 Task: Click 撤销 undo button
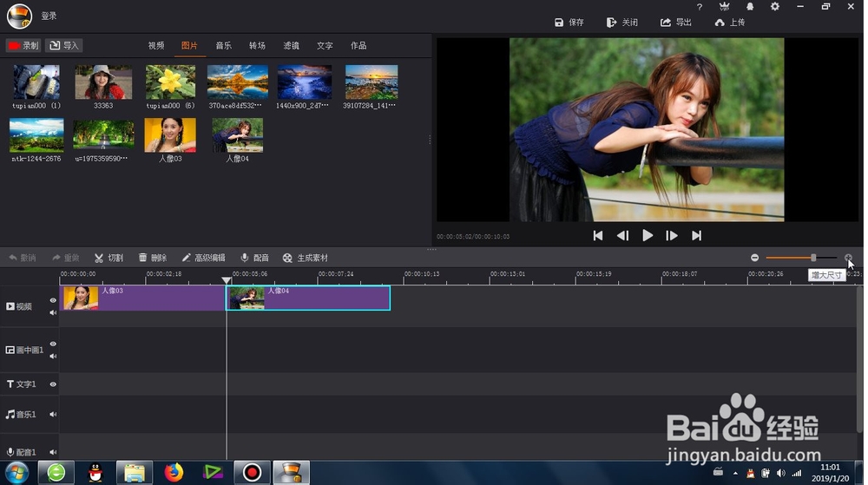click(x=23, y=258)
